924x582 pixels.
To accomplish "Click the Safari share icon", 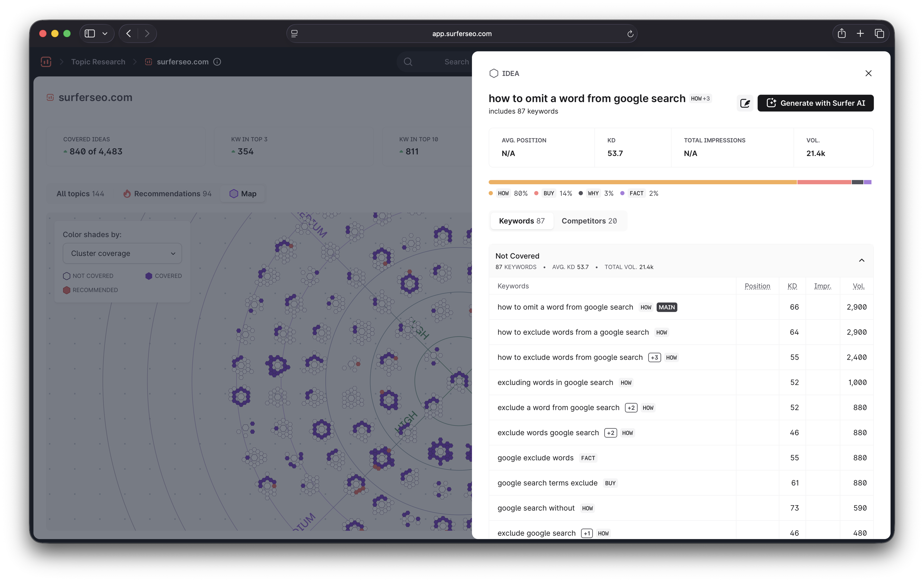I will click(842, 33).
